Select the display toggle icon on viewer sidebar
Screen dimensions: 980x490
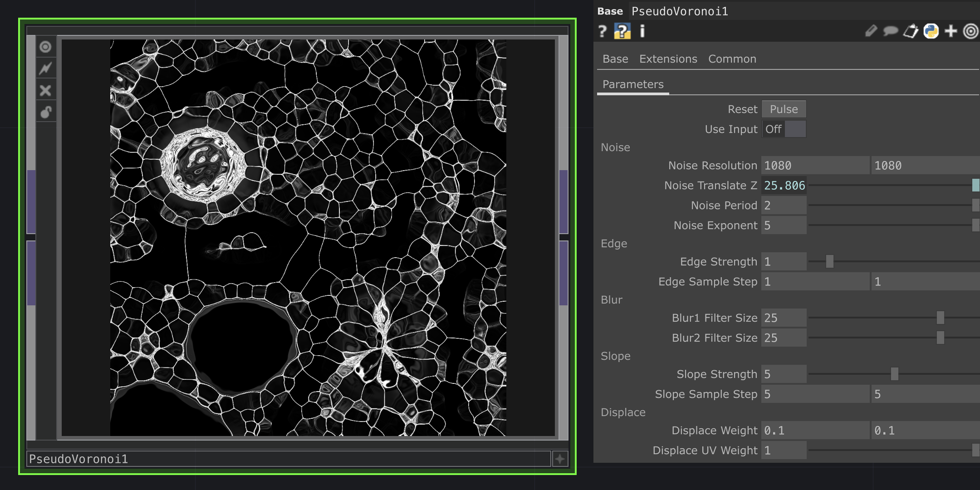click(45, 47)
